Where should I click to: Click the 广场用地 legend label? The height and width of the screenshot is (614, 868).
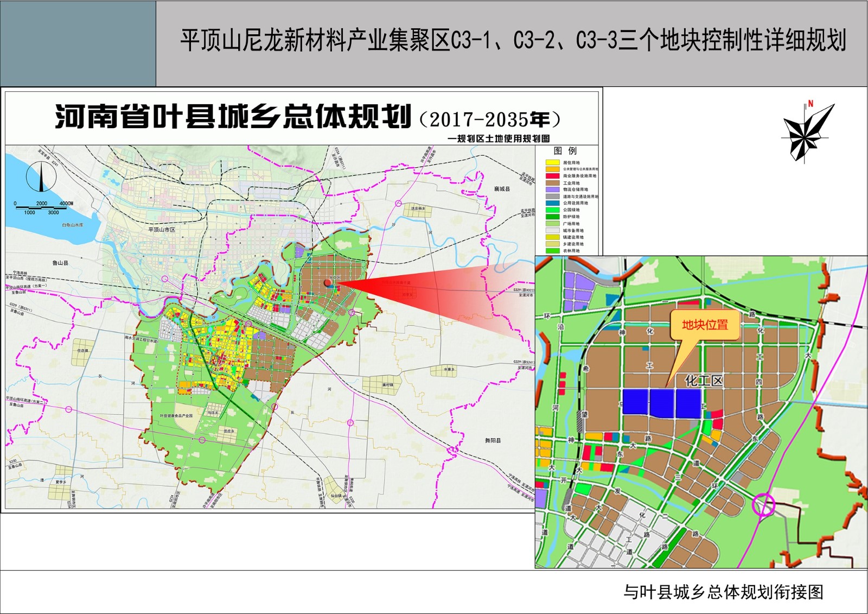coord(571,224)
